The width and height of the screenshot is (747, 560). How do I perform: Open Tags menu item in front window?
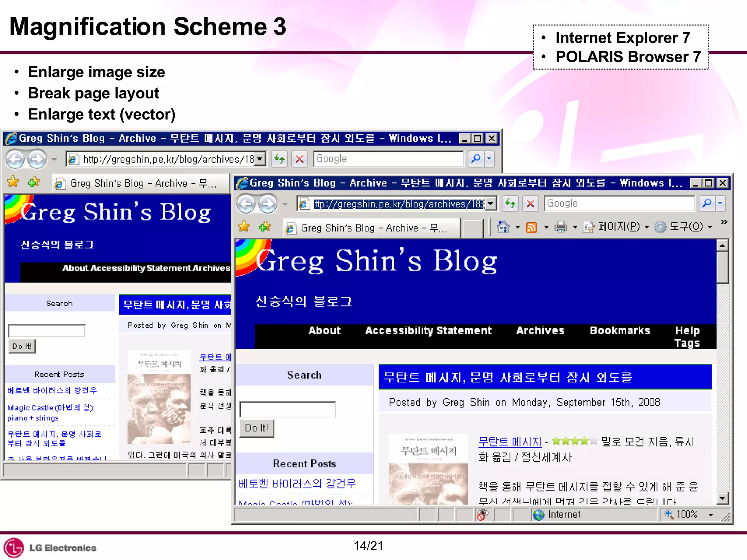coord(687,343)
